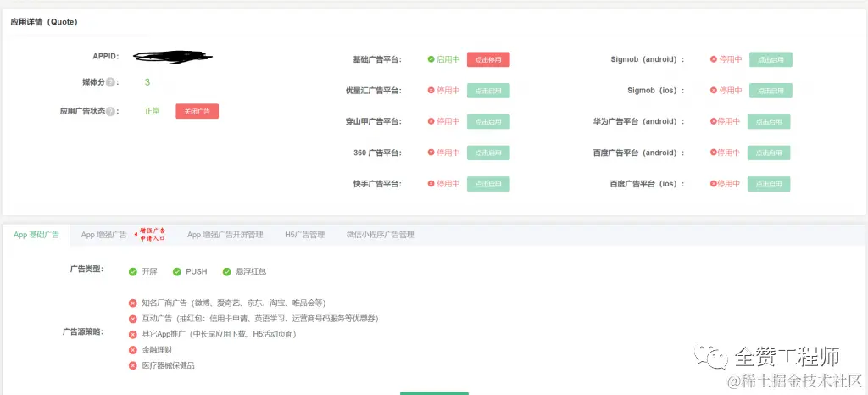Enable 快手广告平台 with 点击启用
Viewport: 868px width, 395px height.
pyautogui.click(x=488, y=184)
